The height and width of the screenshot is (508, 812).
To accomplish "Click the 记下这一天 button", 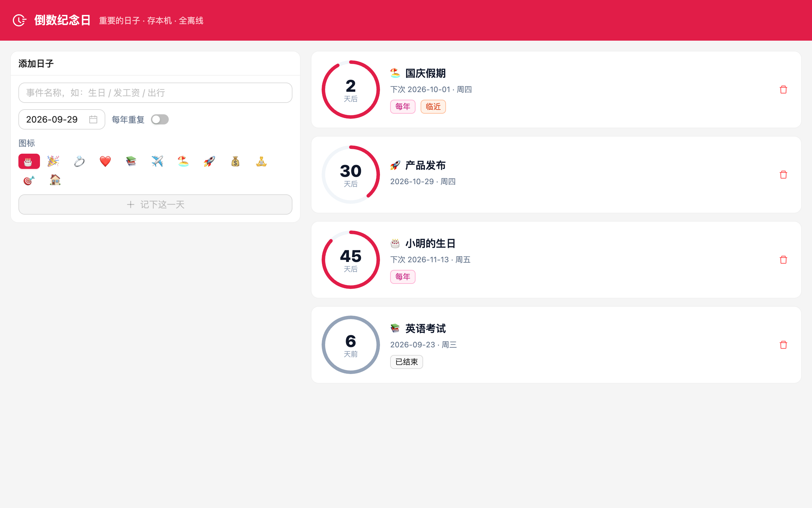I will tap(155, 204).
